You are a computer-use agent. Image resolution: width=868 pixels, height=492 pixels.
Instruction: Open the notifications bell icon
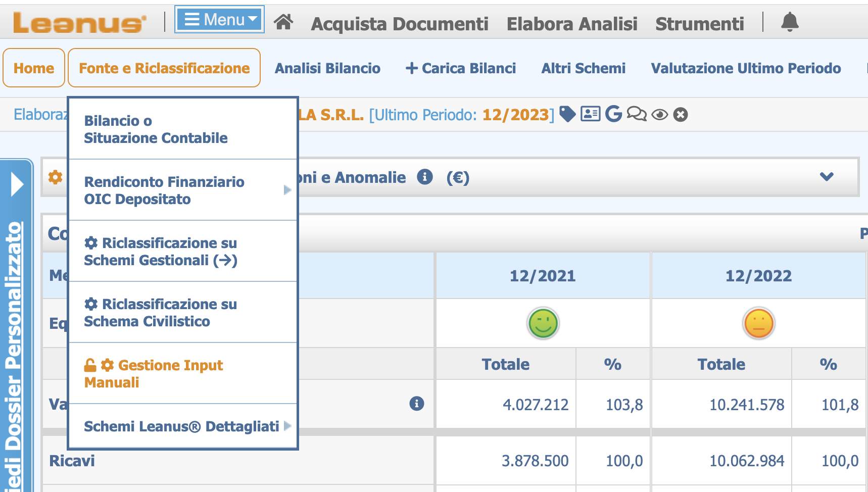point(790,22)
